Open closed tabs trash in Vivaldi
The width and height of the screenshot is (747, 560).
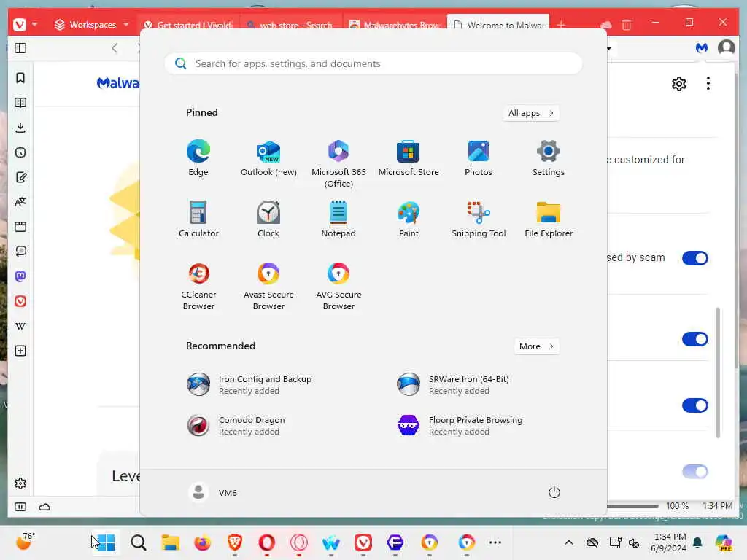tap(627, 24)
